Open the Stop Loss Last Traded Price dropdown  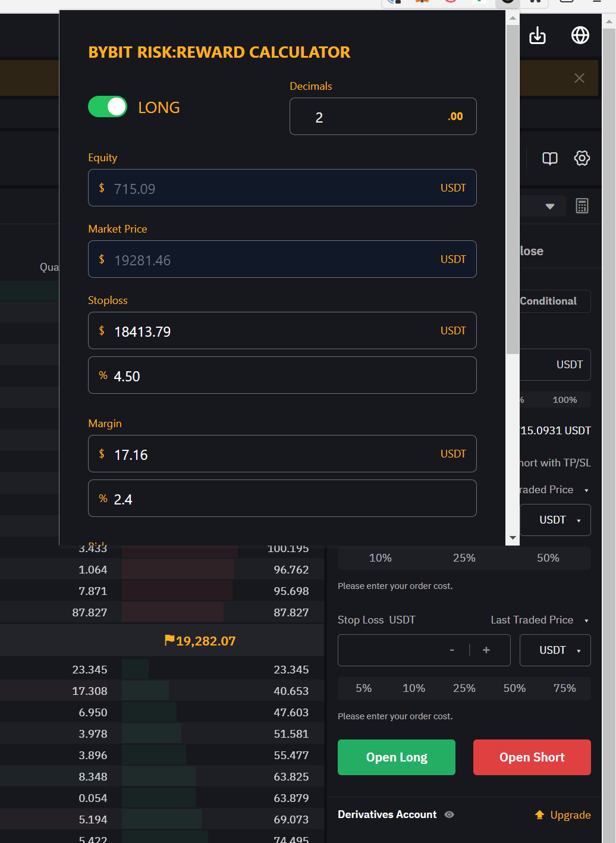(540, 620)
